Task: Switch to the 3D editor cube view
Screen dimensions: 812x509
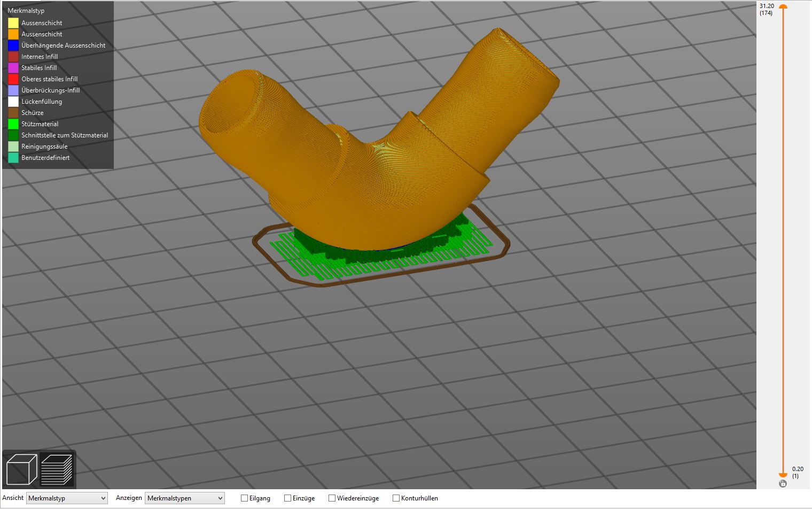Action: (21, 469)
